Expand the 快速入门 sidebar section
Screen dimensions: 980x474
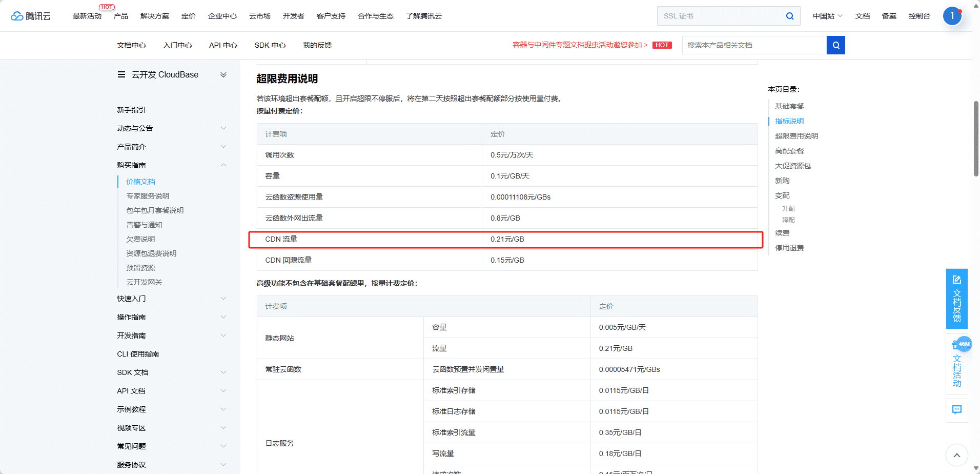click(223, 299)
